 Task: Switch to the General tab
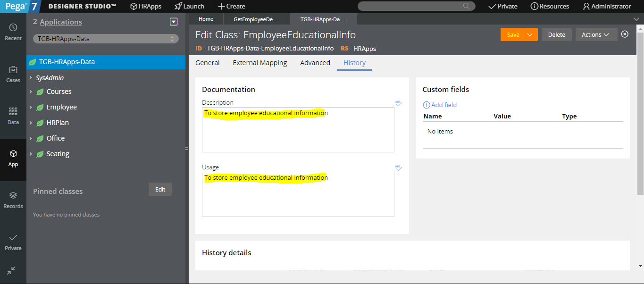click(x=208, y=63)
